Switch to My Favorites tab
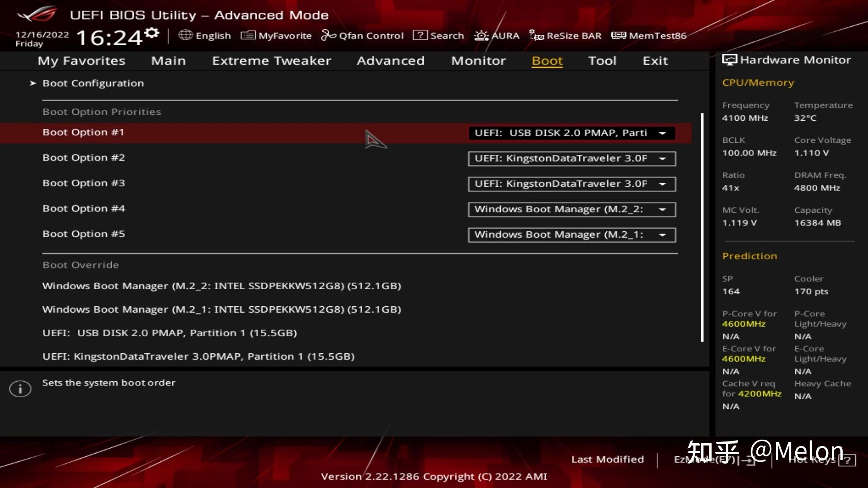868x488 pixels. (81, 61)
